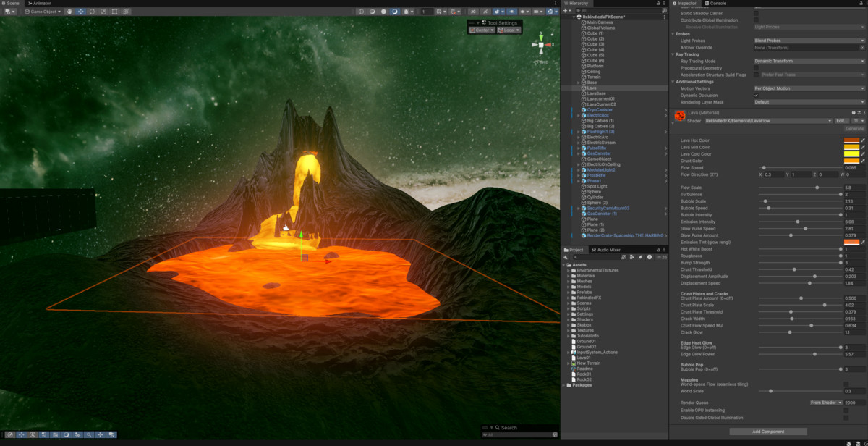Click the shader Edit button

pyautogui.click(x=842, y=121)
